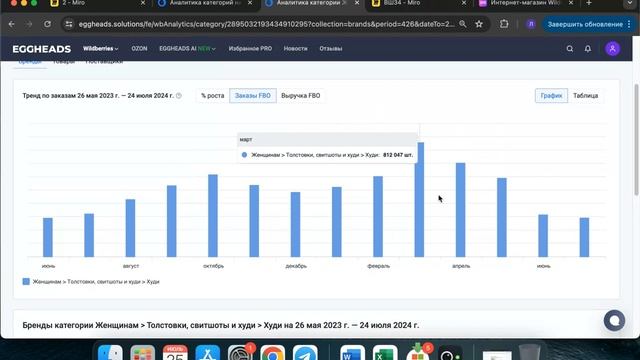Open browser extensions puzzle icon

click(x=504, y=24)
